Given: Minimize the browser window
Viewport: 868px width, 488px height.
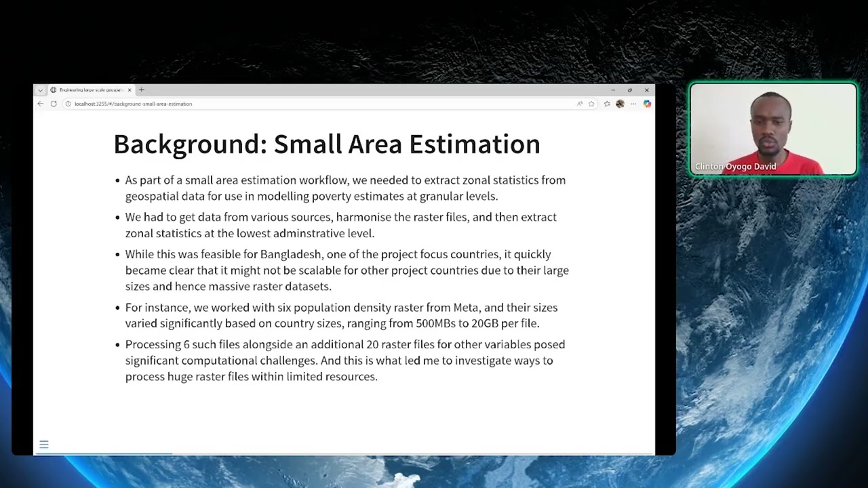Looking at the screenshot, I should (x=613, y=90).
